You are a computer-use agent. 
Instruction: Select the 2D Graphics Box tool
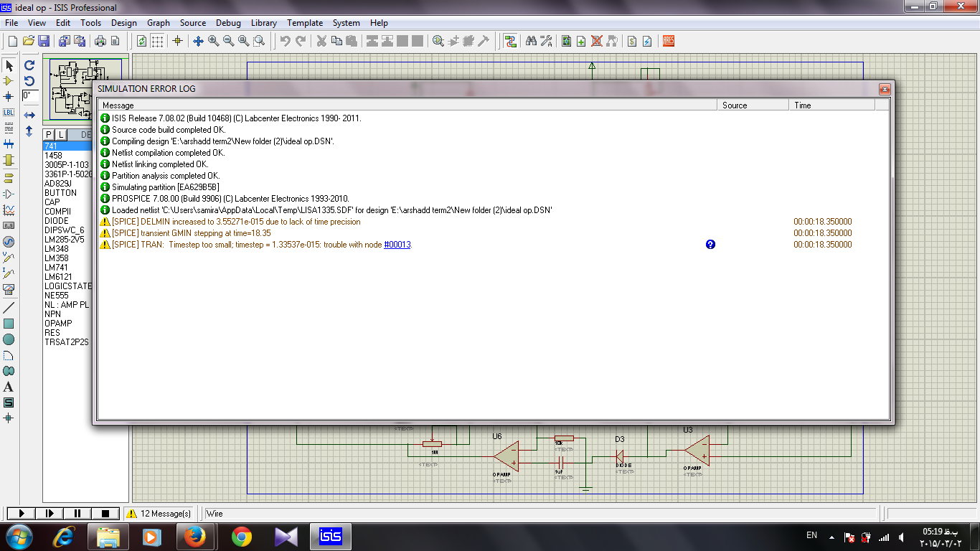coord(9,324)
